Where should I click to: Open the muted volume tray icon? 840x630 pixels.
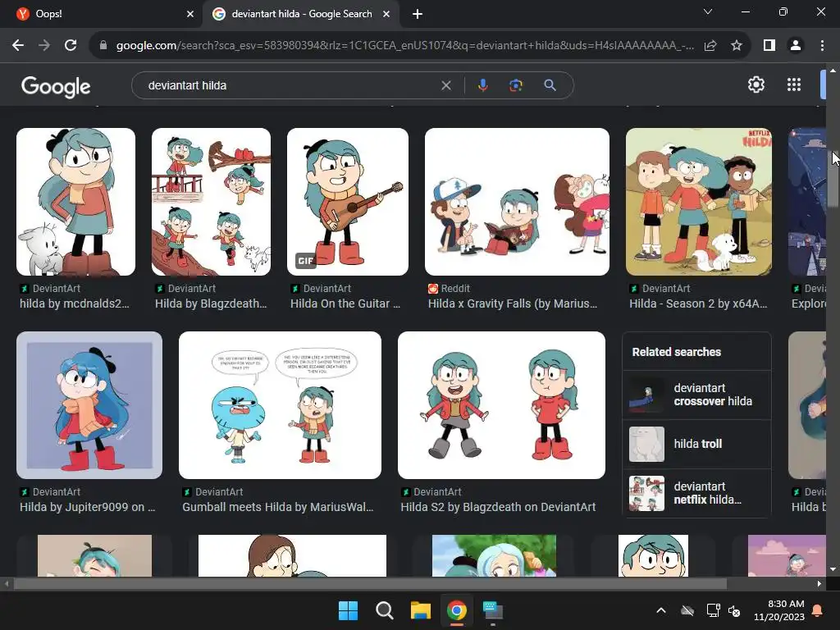click(734, 610)
